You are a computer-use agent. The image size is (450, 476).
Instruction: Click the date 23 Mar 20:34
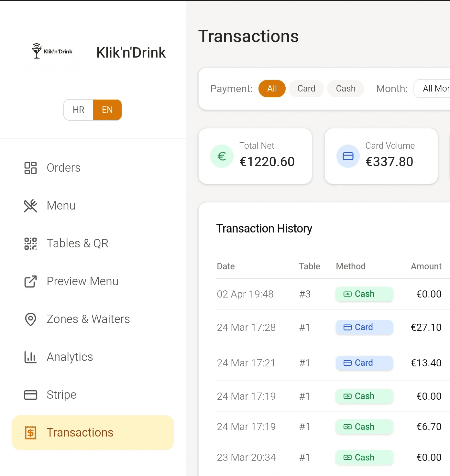point(246,457)
